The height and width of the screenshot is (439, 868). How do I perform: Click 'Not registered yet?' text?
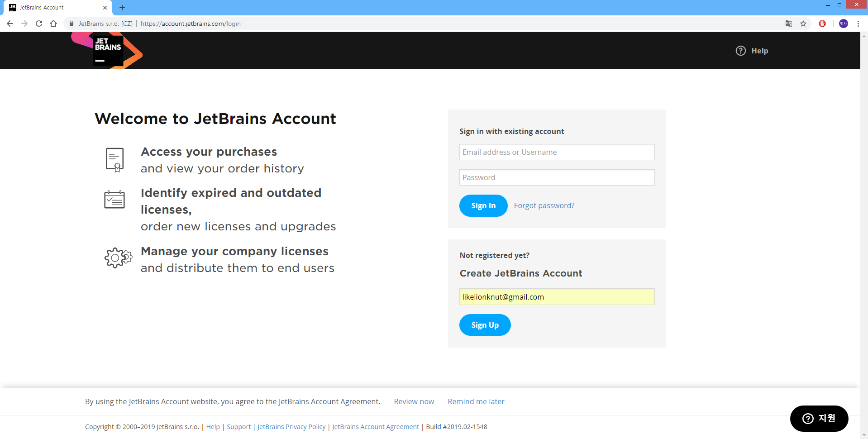495,255
